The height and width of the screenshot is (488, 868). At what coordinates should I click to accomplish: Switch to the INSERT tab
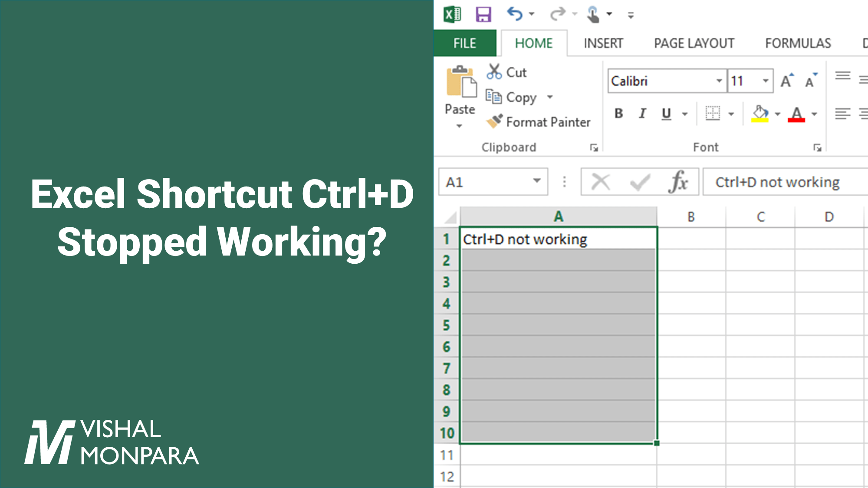(603, 43)
